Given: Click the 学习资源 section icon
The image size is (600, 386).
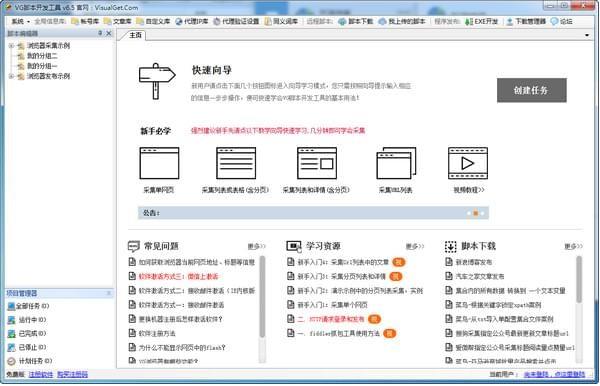Looking at the screenshot, I should [x=293, y=246].
